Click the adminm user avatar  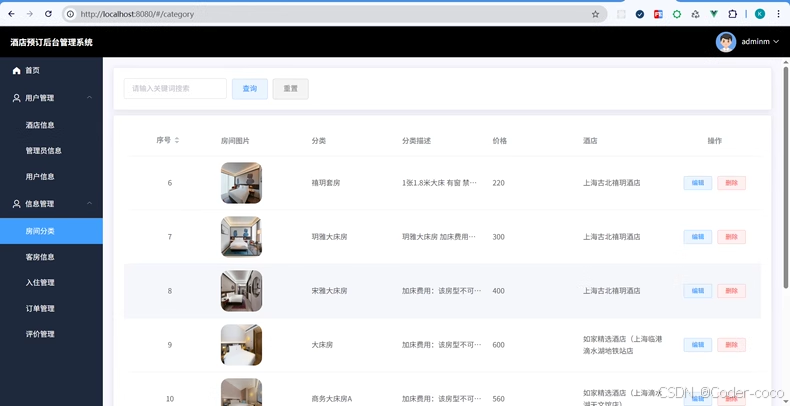click(726, 42)
